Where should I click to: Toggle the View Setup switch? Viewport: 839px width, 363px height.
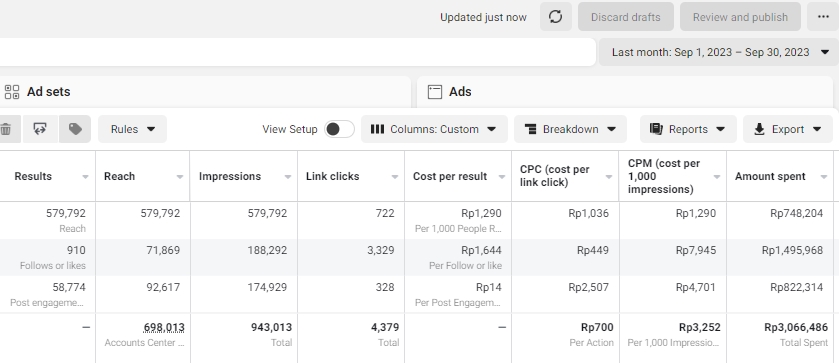[339, 129]
